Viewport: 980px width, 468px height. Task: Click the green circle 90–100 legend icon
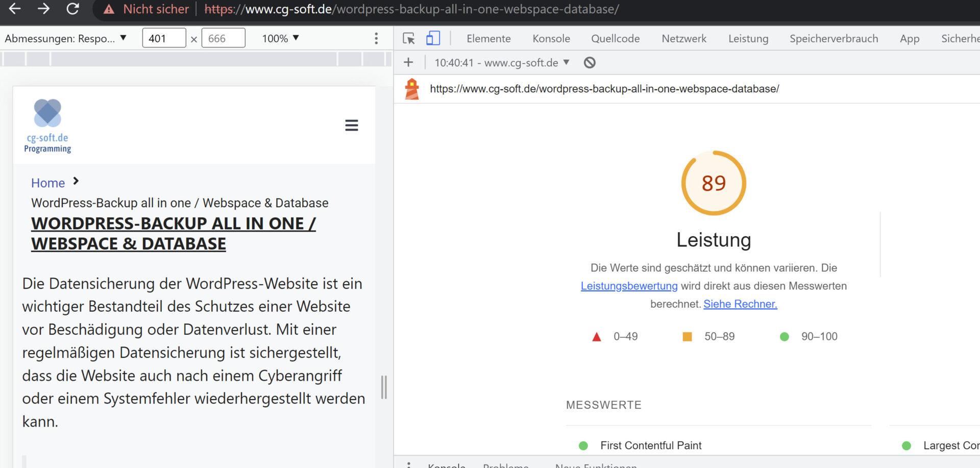[785, 337]
